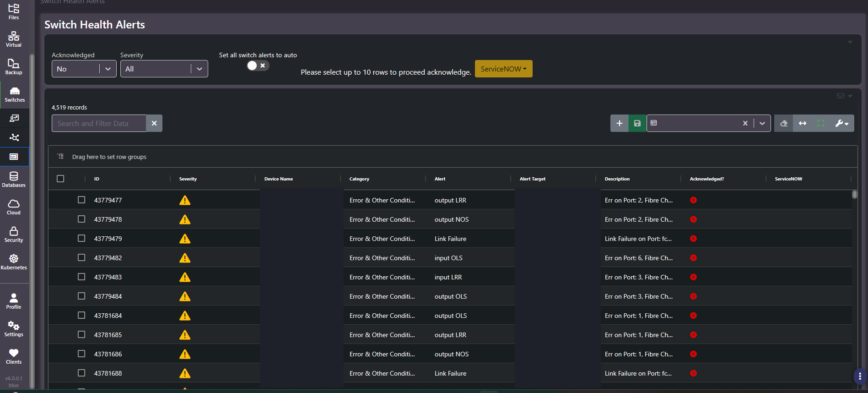Open the Files section in sidebar

(14, 11)
